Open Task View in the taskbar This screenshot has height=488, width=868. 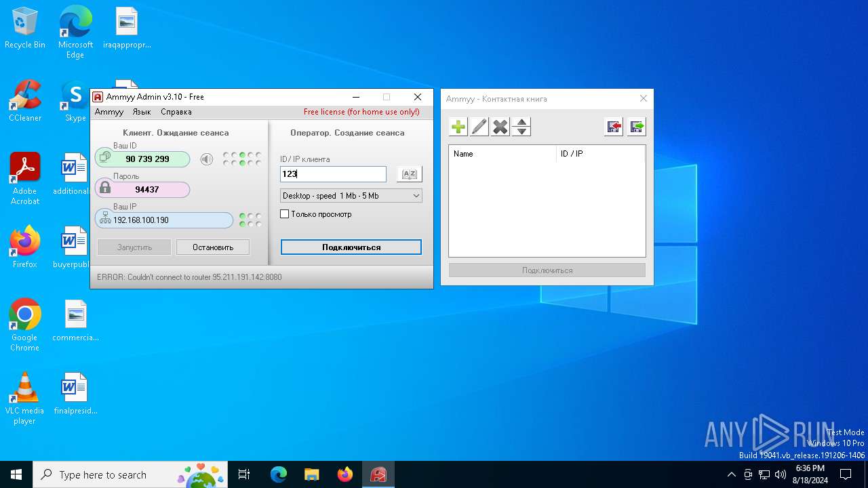(245, 474)
